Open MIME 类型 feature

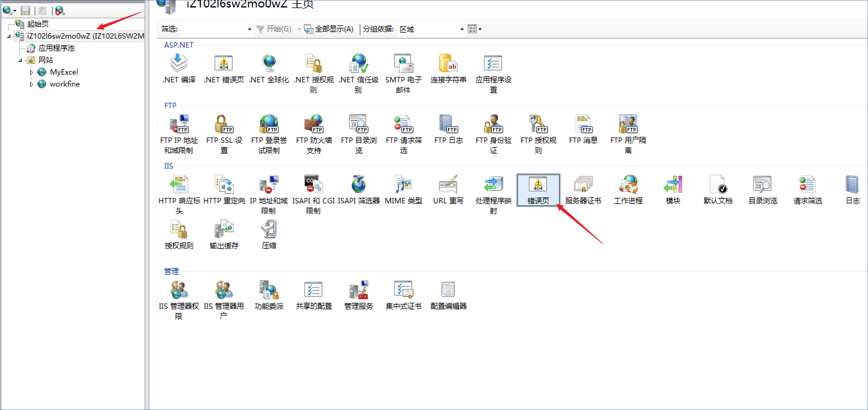pyautogui.click(x=403, y=190)
